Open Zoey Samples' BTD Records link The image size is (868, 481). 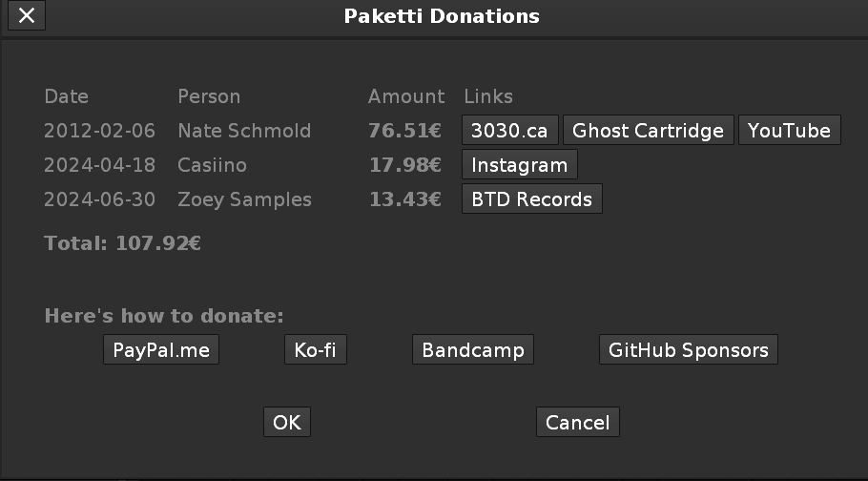(531, 199)
